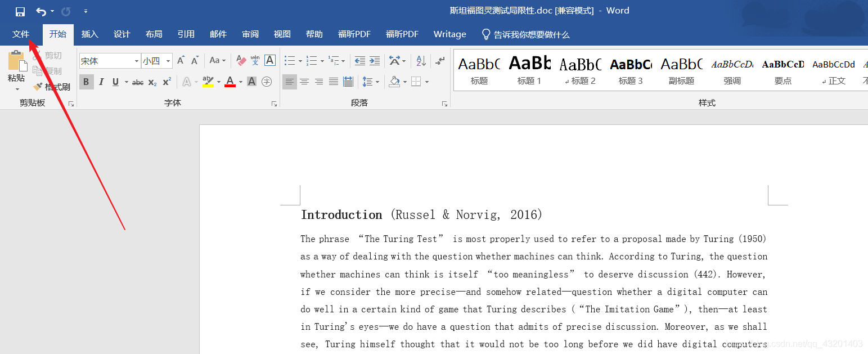Save the document with the floppy disk icon
868x354 pixels.
(20, 11)
